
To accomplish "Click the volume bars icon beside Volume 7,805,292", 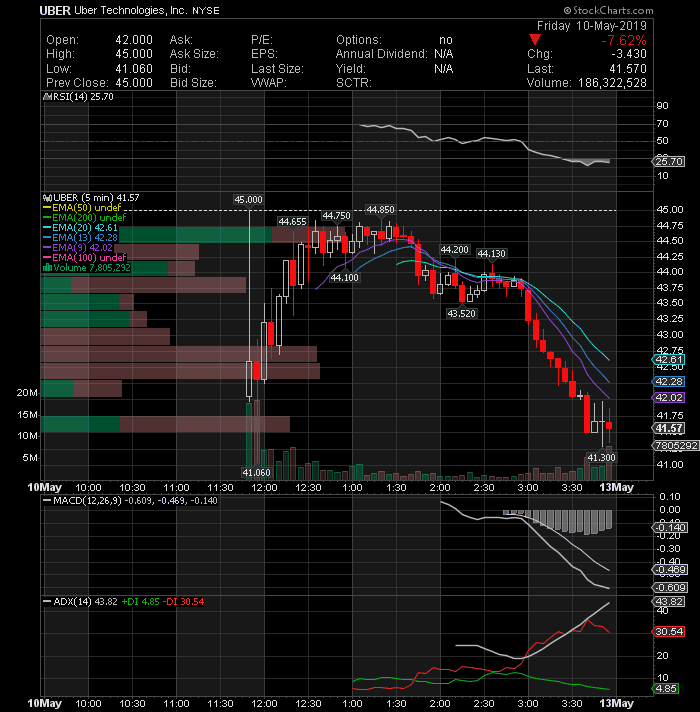I will tap(47, 267).
